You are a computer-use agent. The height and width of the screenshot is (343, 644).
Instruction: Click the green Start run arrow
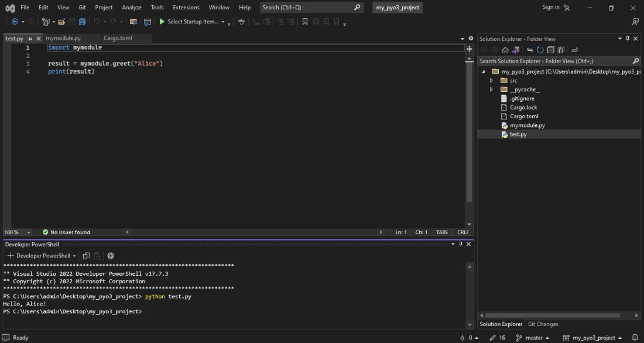click(x=162, y=22)
